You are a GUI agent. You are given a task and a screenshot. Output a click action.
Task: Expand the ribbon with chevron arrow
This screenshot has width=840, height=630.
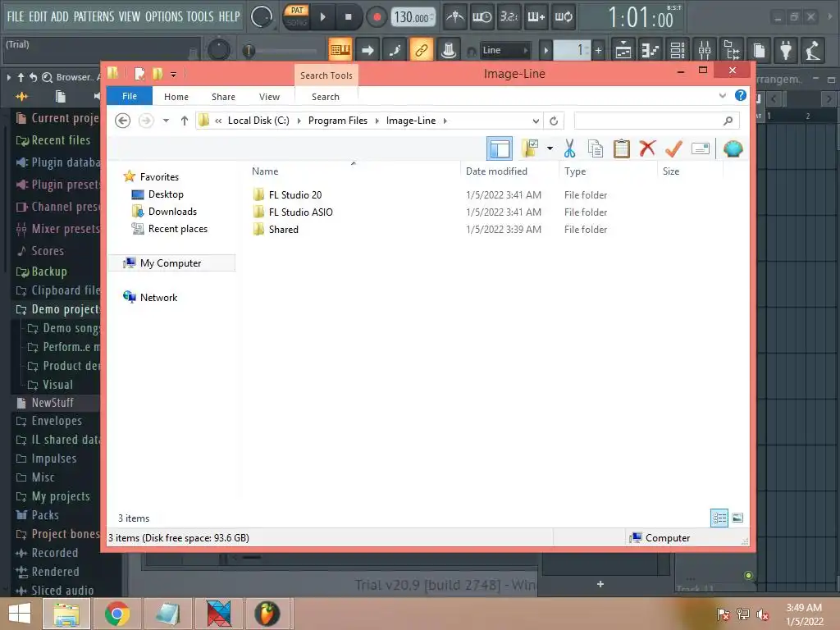722,96
